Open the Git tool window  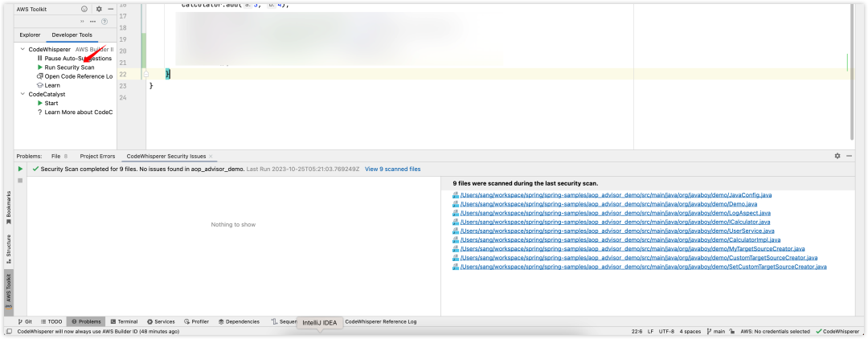click(25, 321)
